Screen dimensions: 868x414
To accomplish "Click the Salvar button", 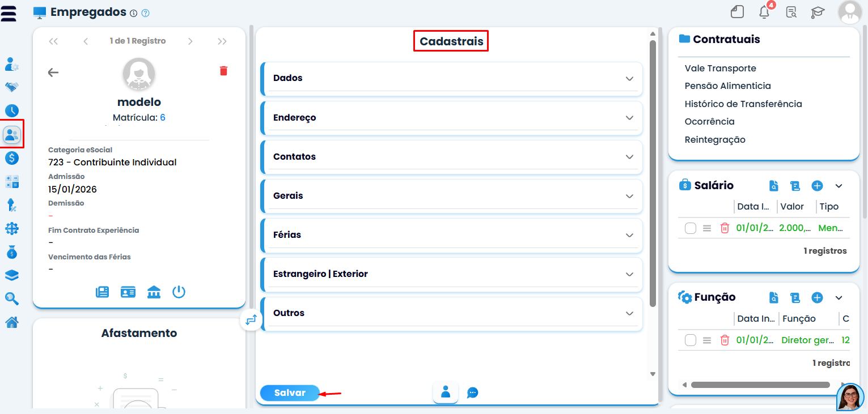I will coord(290,393).
